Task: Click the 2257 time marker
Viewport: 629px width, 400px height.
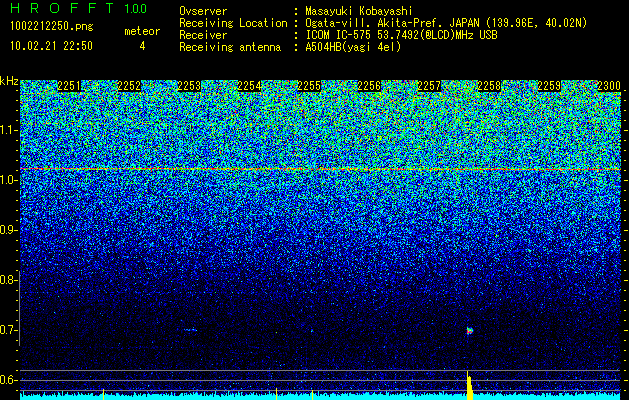Action: point(429,86)
